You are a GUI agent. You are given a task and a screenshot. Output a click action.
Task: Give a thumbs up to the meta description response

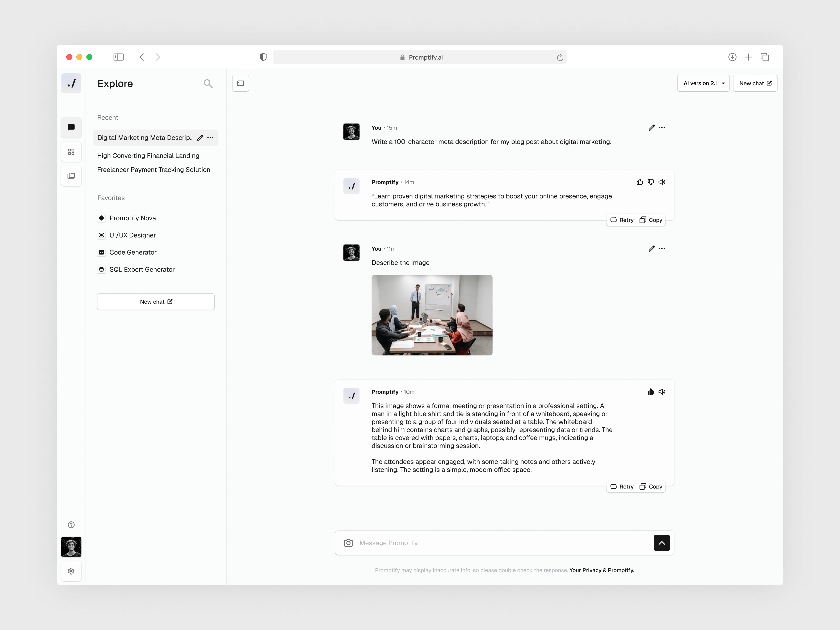pos(639,182)
